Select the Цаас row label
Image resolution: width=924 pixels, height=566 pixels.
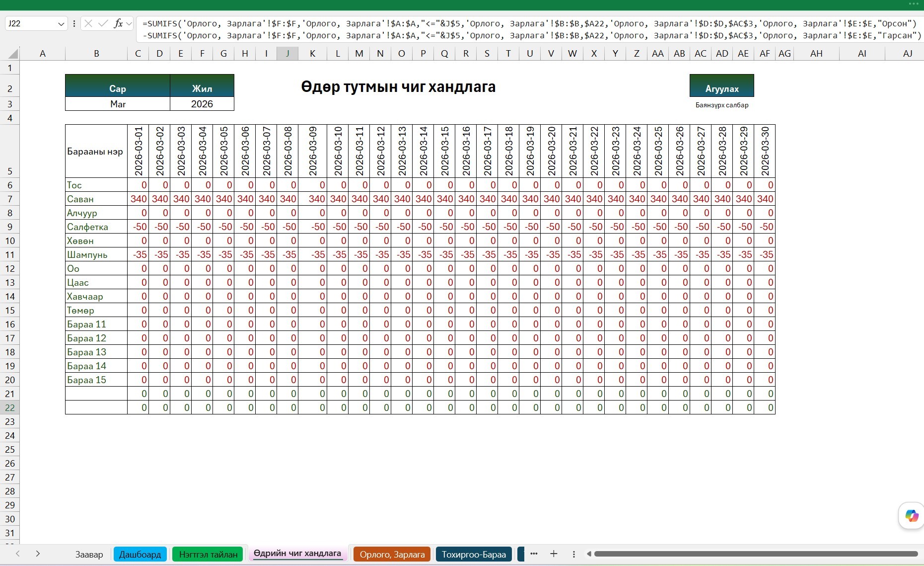click(96, 282)
